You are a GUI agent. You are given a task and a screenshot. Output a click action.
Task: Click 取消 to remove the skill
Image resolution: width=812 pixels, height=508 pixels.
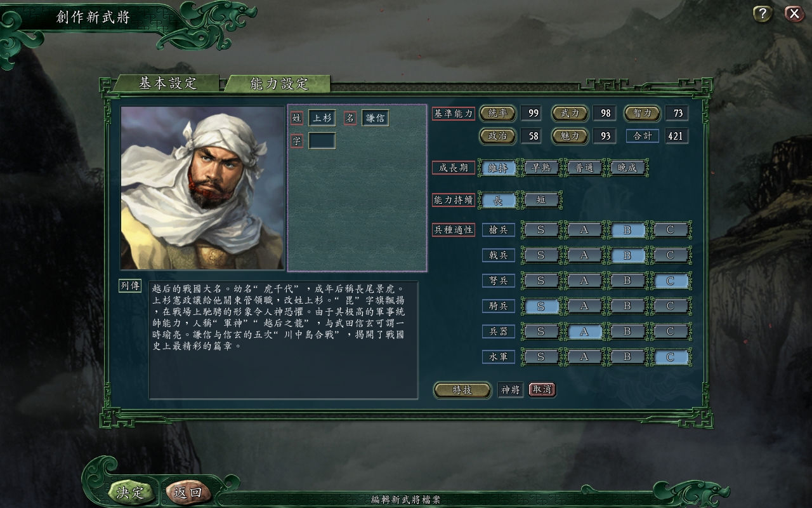tap(542, 389)
